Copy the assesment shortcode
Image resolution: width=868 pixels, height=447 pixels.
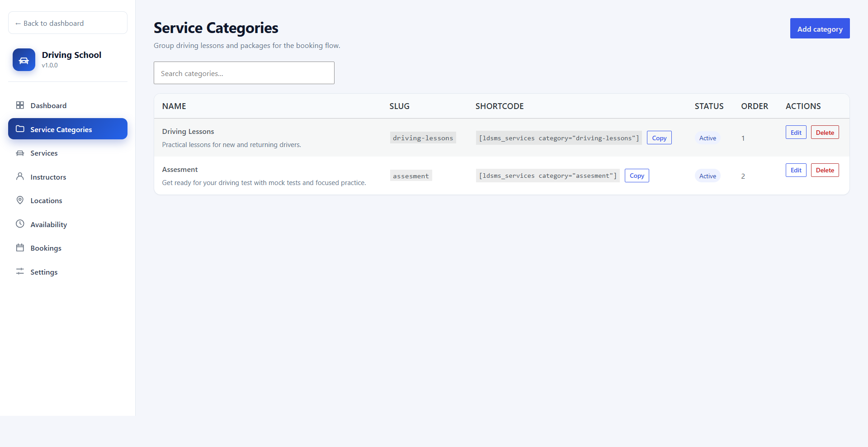click(637, 176)
